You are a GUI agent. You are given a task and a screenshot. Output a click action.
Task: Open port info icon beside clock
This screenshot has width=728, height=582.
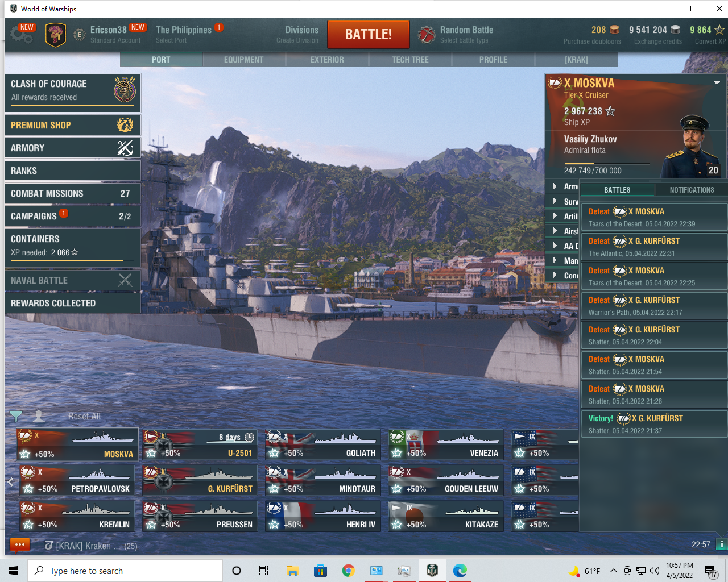721,544
